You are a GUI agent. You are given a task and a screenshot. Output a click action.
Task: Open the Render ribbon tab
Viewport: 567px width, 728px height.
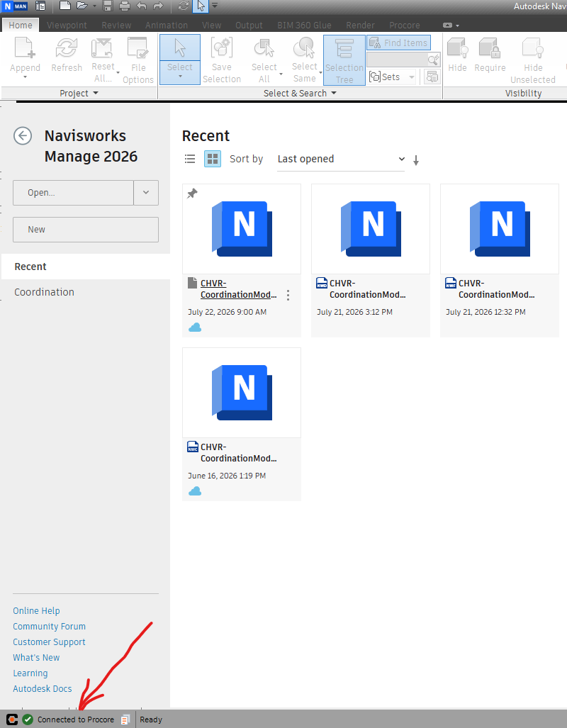(x=360, y=25)
